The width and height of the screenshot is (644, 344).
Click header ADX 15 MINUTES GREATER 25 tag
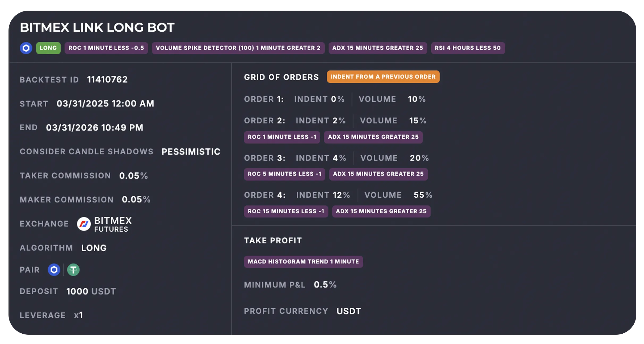click(378, 48)
